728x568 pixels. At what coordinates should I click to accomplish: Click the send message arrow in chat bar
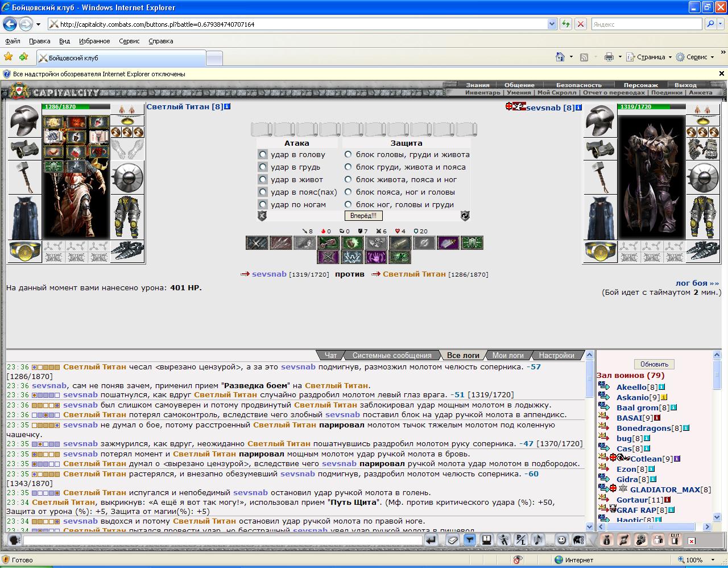click(x=431, y=540)
